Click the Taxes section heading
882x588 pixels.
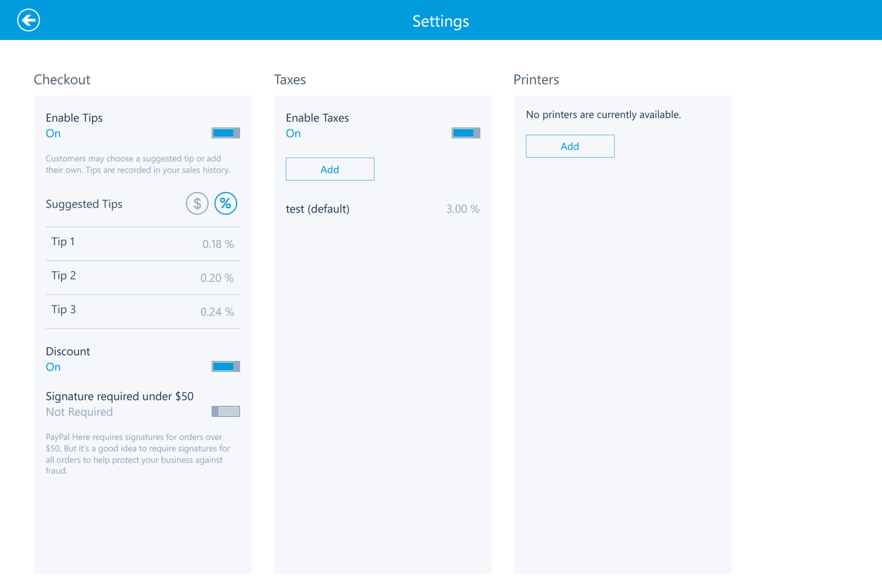[x=290, y=79]
